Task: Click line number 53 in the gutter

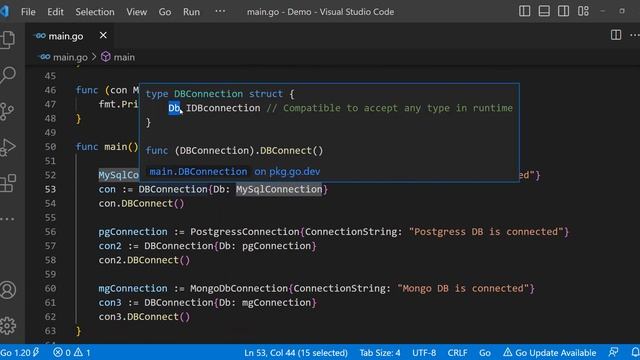Action: (50, 189)
